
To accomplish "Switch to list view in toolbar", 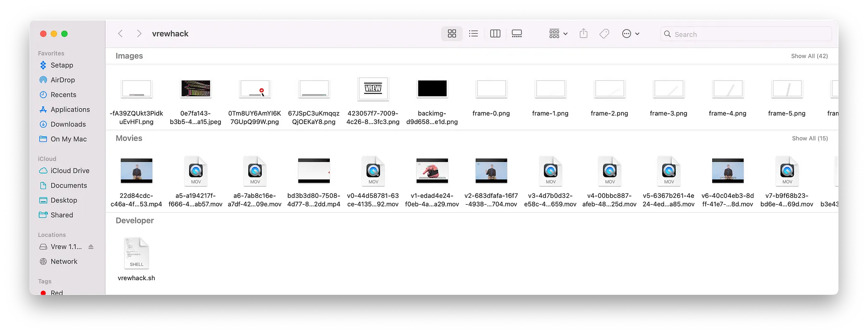I will pos(473,33).
